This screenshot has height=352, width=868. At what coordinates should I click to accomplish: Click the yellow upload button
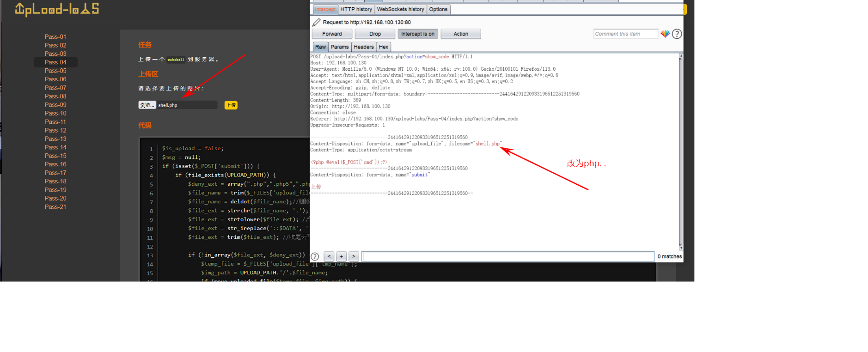pyautogui.click(x=231, y=105)
